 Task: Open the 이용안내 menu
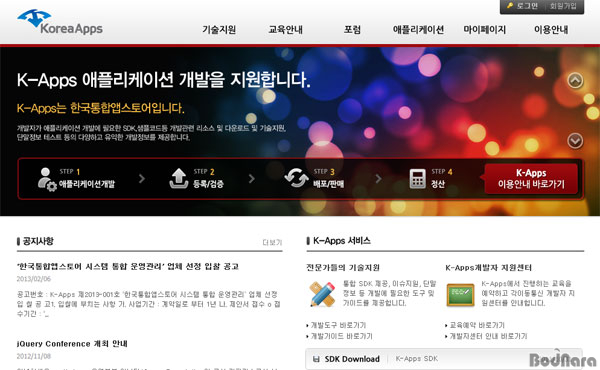(551, 29)
